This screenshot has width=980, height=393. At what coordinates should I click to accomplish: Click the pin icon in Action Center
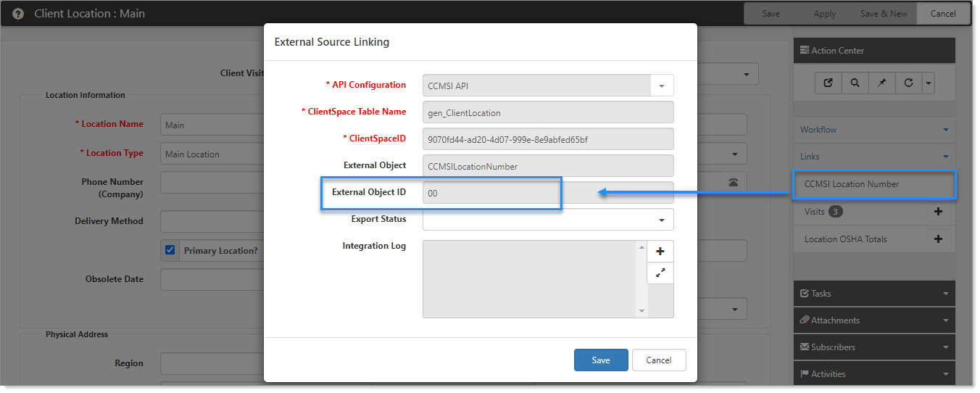[882, 83]
